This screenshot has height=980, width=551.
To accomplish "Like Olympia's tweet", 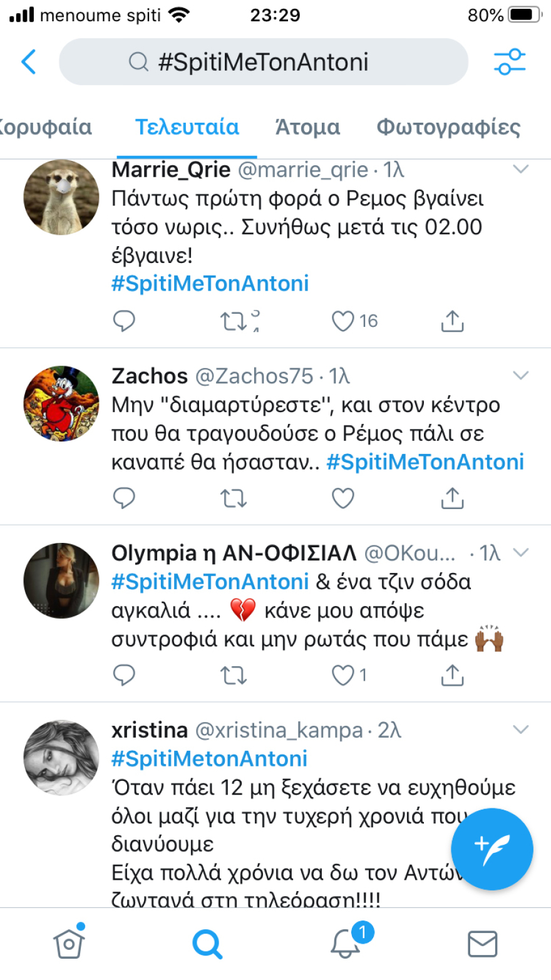I will (x=342, y=675).
